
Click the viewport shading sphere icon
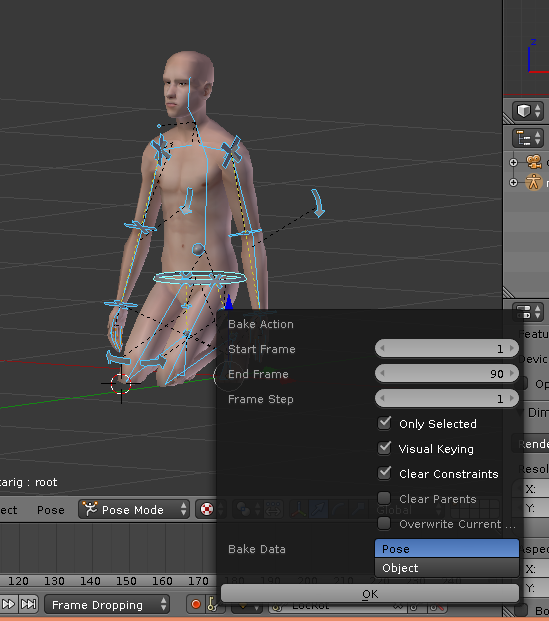[x=207, y=509]
